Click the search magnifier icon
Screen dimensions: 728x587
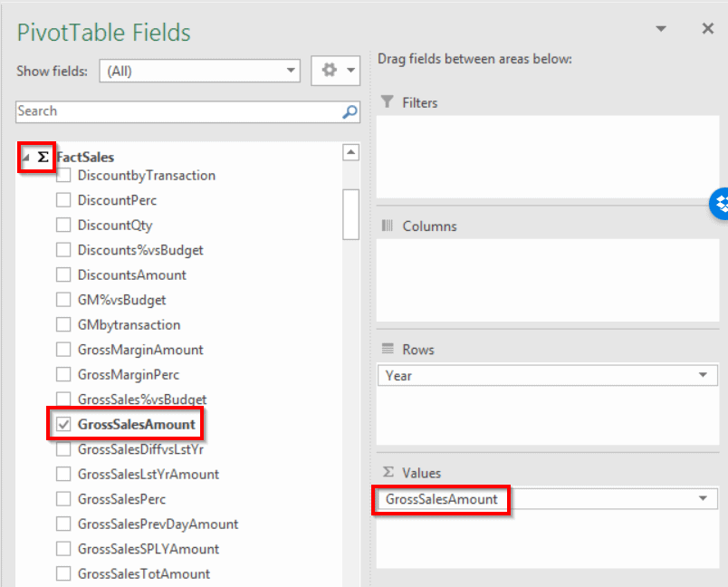click(350, 112)
